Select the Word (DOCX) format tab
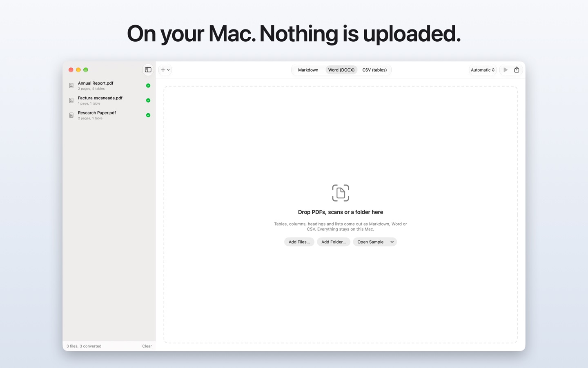 tap(341, 70)
